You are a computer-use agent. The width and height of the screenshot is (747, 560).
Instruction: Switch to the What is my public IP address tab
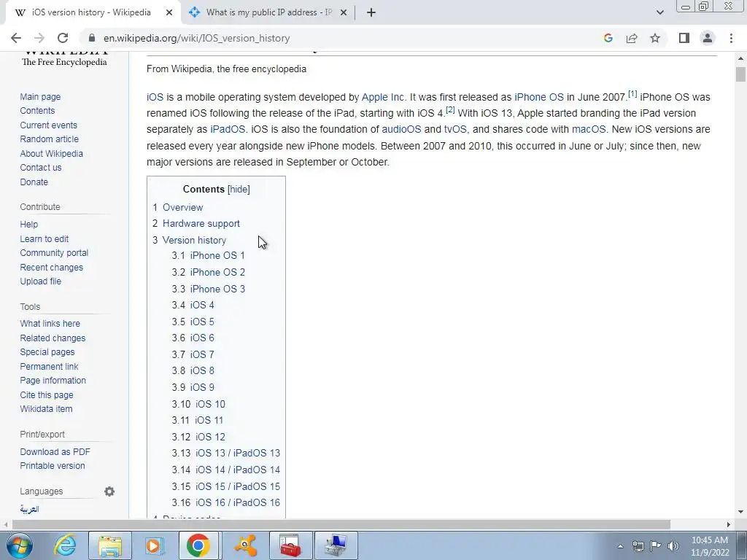click(267, 13)
